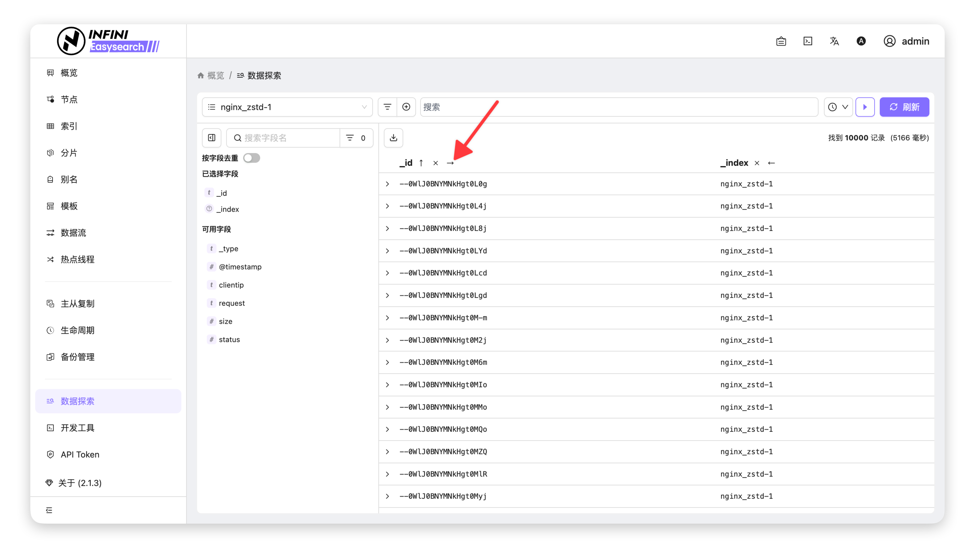
Task: Open the field type filter showing 0
Action: [x=356, y=138]
